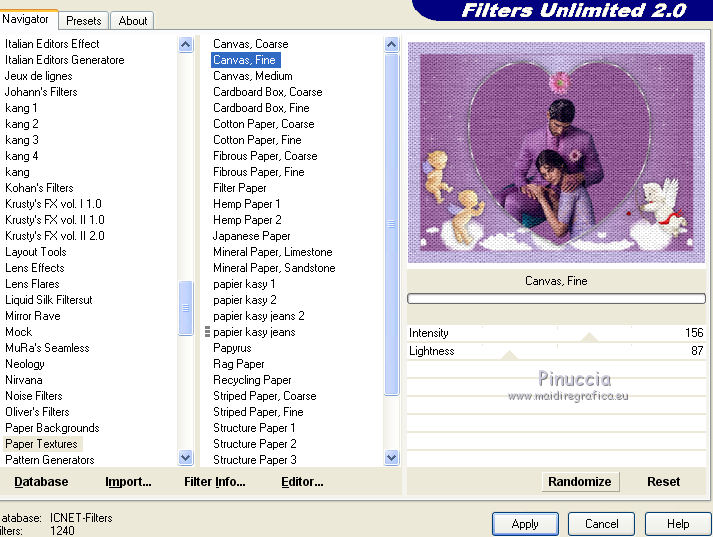The height and width of the screenshot is (537, 713).
Task: Select Striped Paper, Coarse filter
Action: (x=265, y=396)
